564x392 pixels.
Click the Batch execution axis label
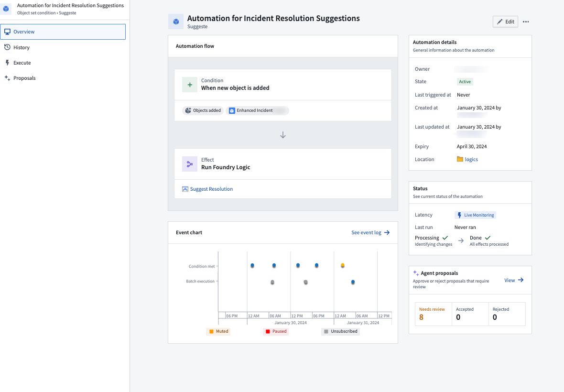[200, 281]
